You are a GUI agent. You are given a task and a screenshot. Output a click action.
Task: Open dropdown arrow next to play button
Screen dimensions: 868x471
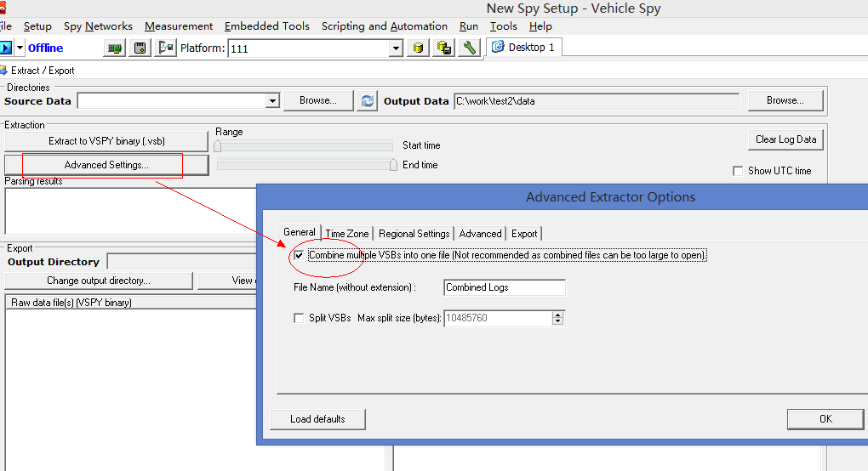pyautogui.click(x=20, y=48)
